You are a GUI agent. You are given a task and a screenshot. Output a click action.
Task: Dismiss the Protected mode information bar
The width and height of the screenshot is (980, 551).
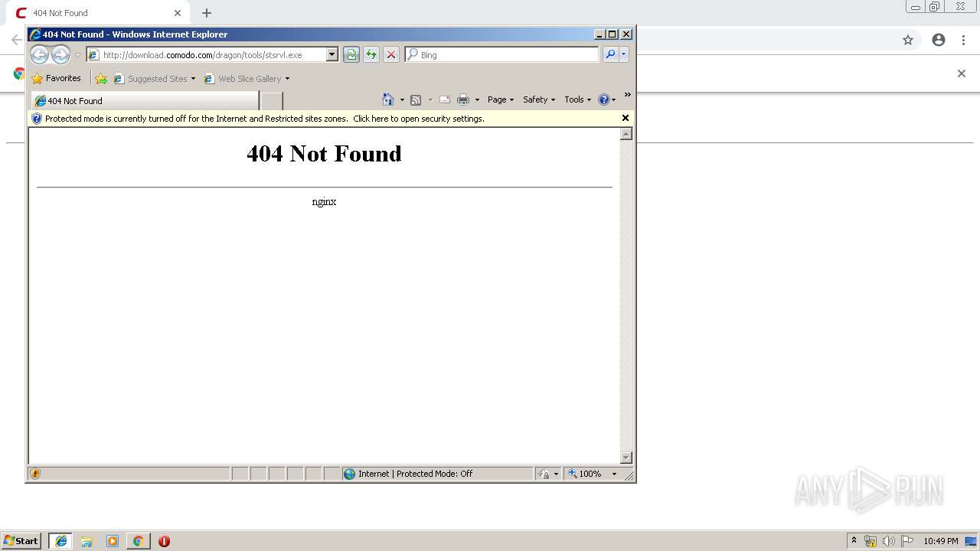pos(626,118)
